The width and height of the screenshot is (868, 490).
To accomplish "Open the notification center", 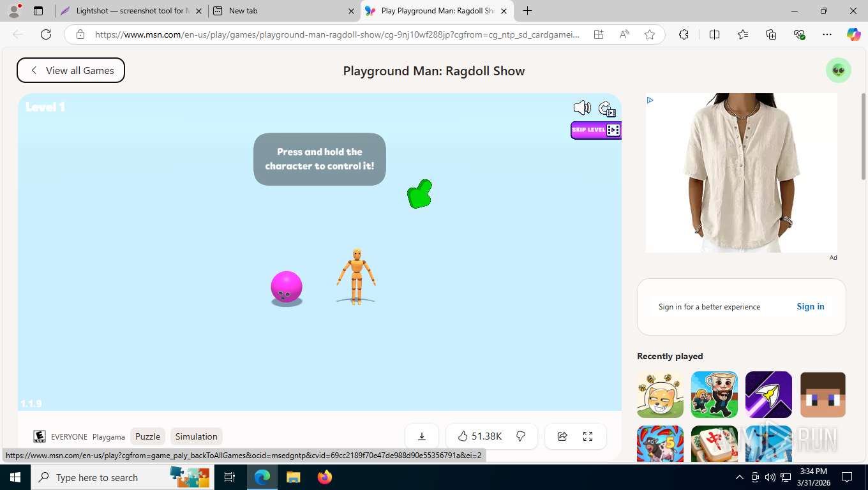I will point(847,477).
